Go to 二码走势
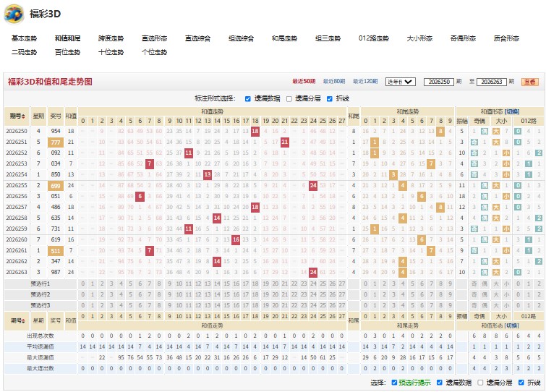546x392 pixels. 24,52
